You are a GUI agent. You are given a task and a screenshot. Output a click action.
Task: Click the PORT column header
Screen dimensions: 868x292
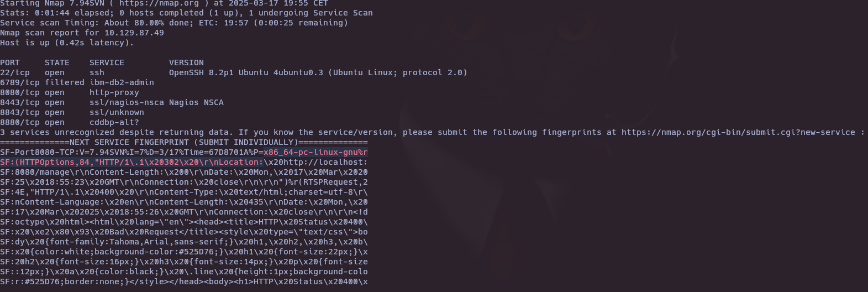(x=10, y=62)
